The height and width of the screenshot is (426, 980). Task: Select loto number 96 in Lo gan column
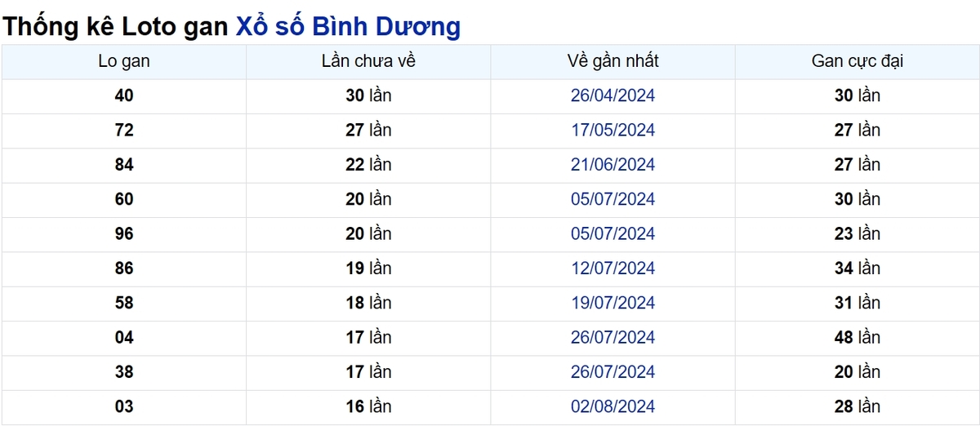coord(124,233)
